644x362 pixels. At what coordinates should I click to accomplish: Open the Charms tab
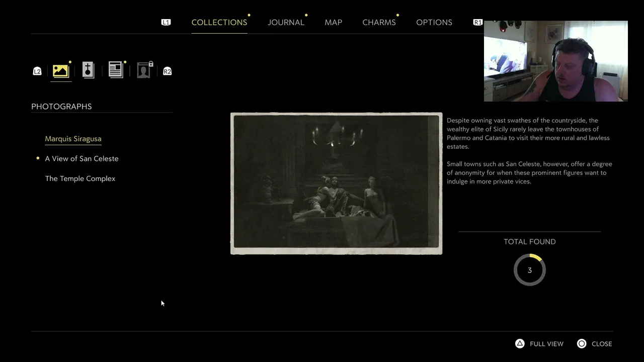pos(379,22)
